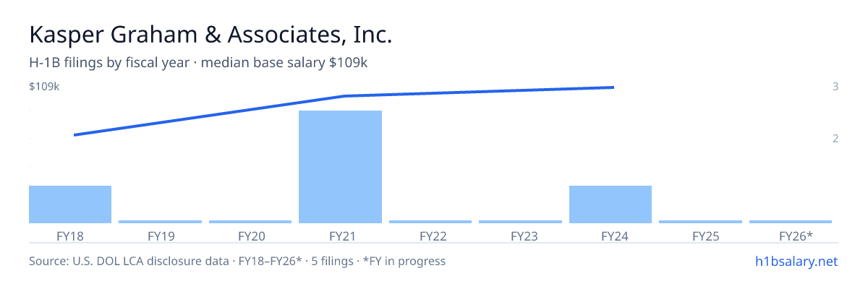Screen dimensions: 868x289
Task: Click the small FY26* bar
Action: 791,222
